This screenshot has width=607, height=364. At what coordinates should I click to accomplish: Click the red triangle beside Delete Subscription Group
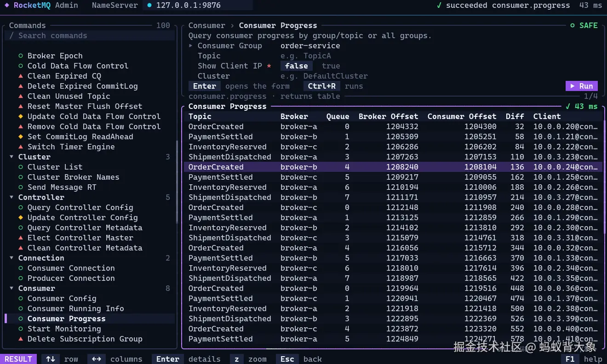[21, 339]
